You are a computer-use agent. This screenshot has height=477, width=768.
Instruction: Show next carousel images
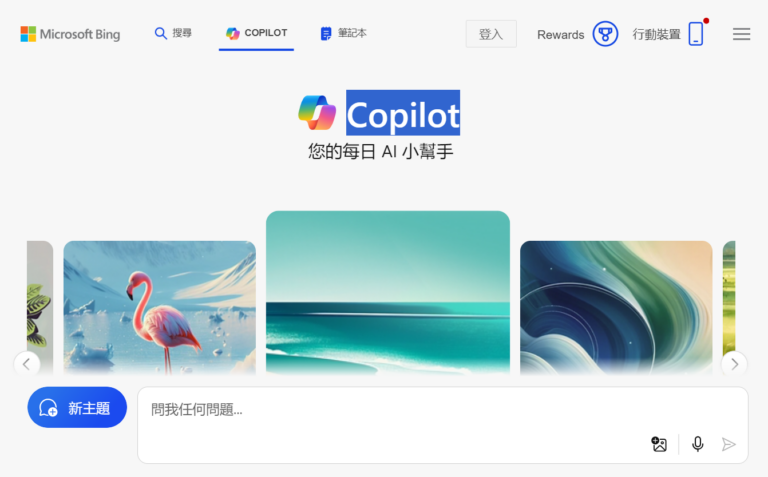point(734,364)
